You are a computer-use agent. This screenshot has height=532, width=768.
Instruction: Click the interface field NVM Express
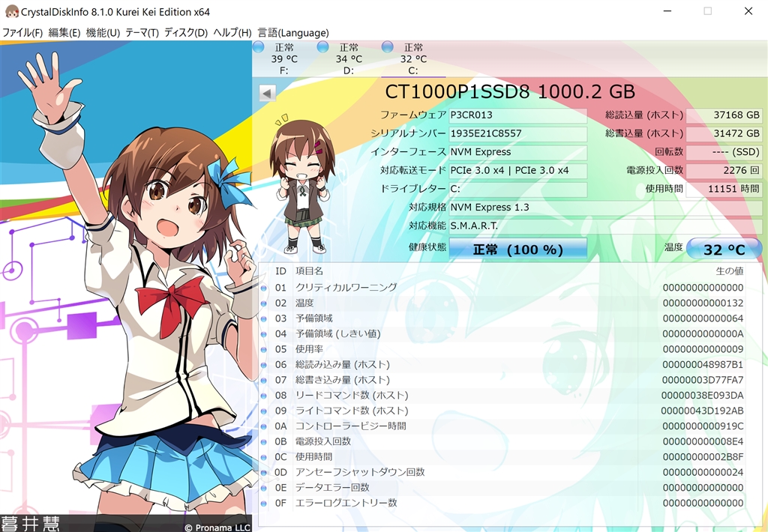[517, 152]
